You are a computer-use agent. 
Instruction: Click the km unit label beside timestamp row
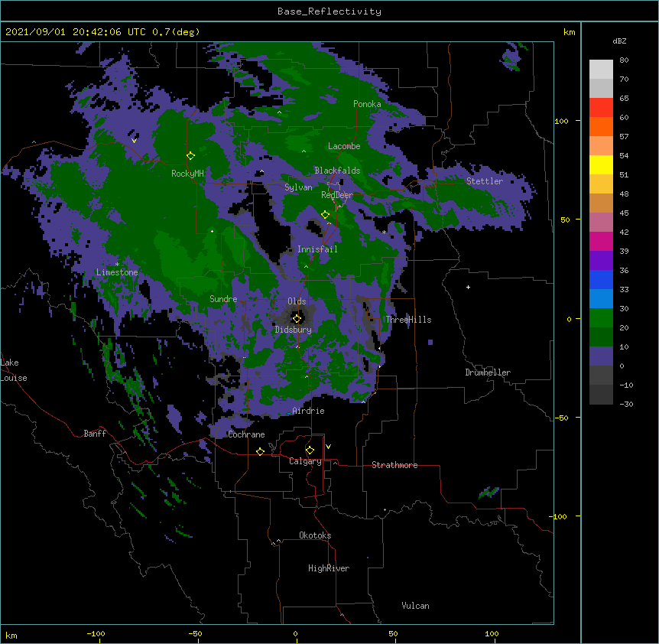[x=570, y=32]
